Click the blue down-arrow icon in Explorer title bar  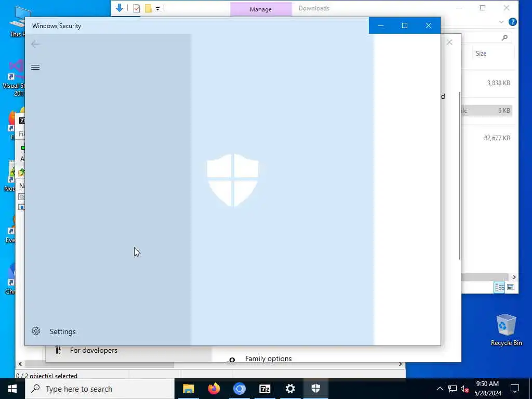coord(119,8)
